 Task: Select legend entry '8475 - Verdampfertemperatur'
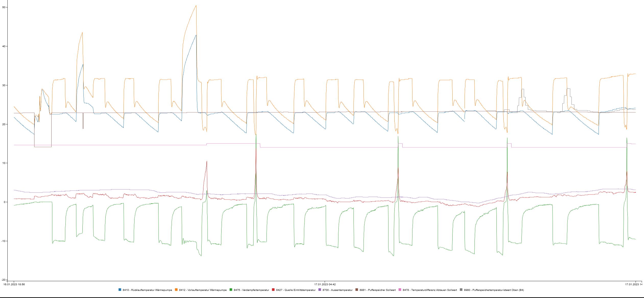coord(251,290)
